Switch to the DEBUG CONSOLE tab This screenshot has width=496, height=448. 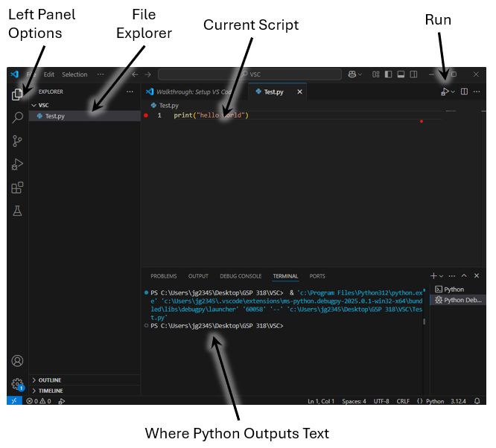tap(241, 276)
